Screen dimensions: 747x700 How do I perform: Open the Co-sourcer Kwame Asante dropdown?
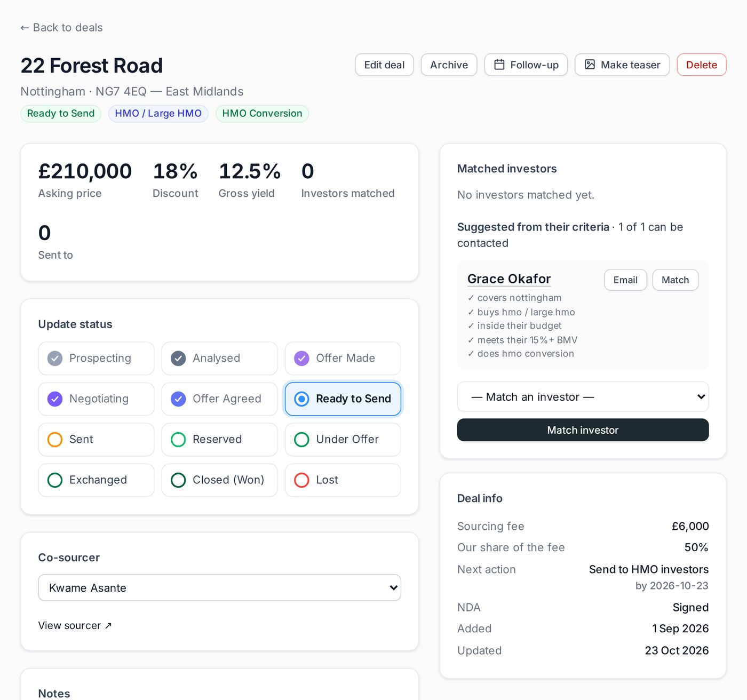(x=219, y=587)
